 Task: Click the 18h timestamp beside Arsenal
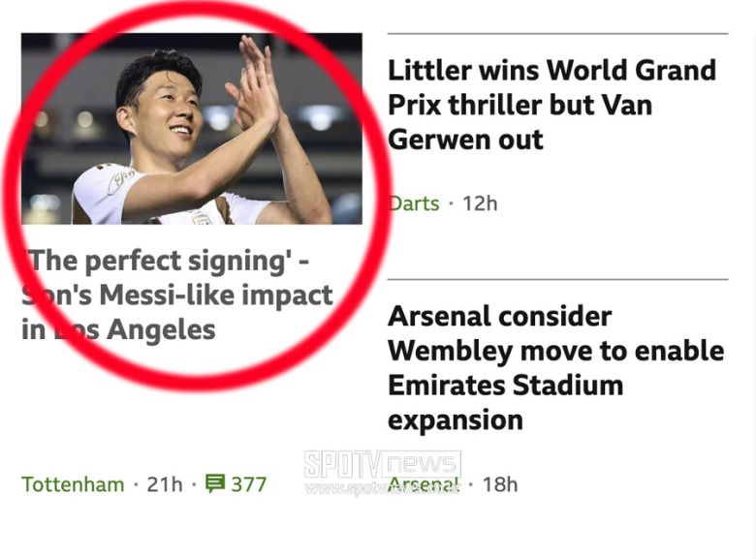click(x=500, y=483)
